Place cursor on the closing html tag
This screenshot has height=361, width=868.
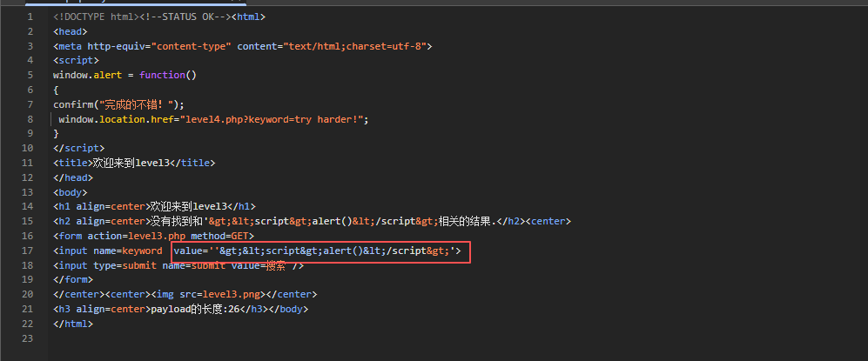(x=73, y=324)
